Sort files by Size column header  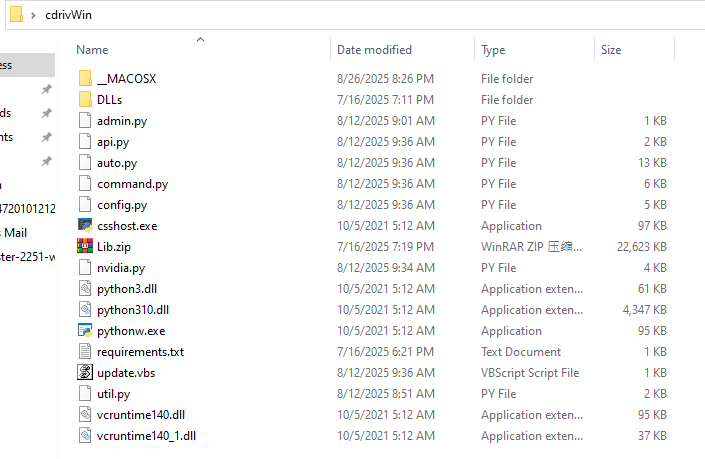pos(610,50)
